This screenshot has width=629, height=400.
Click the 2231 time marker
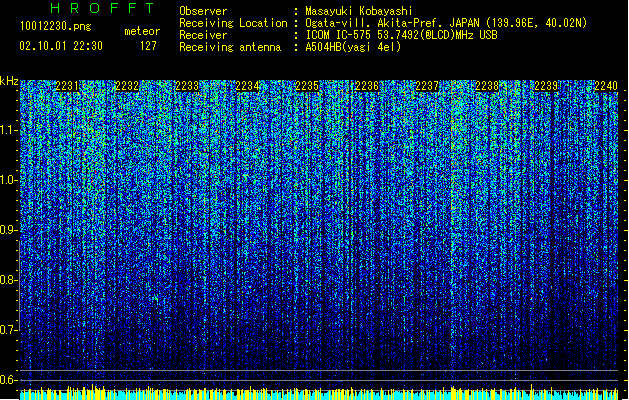pyautogui.click(x=67, y=86)
